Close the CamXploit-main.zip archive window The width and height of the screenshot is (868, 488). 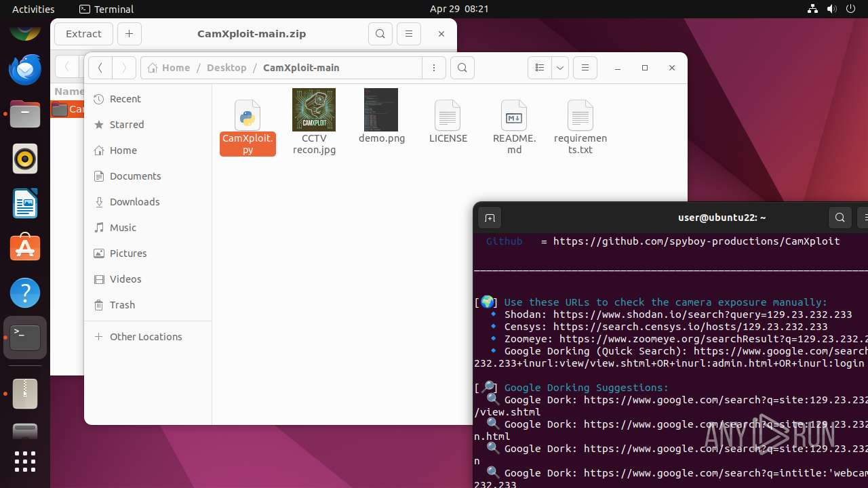tap(441, 34)
